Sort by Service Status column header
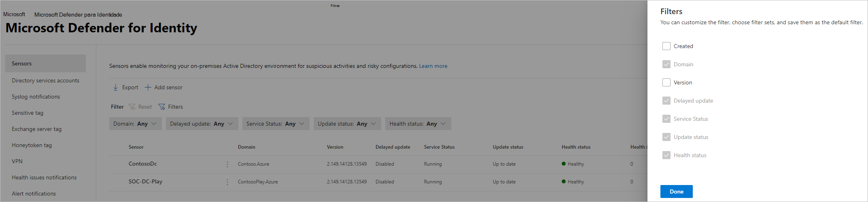 click(439, 147)
